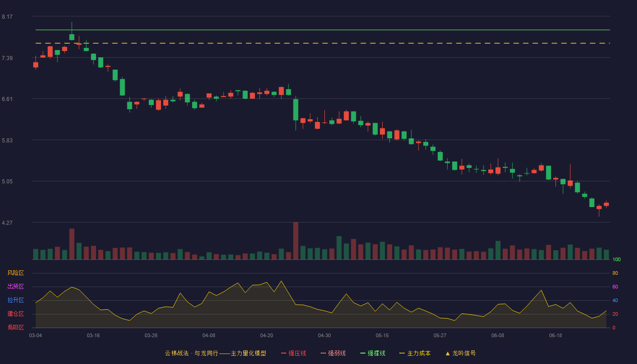Click the 40 indicator axis value
The height and width of the screenshot is (364, 637).
coord(615,300)
